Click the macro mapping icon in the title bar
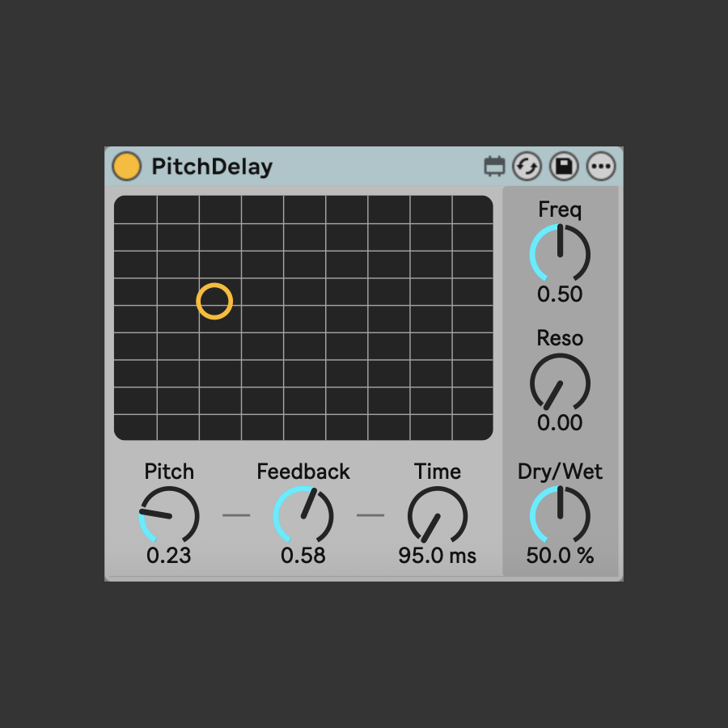 click(x=494, y=166)
